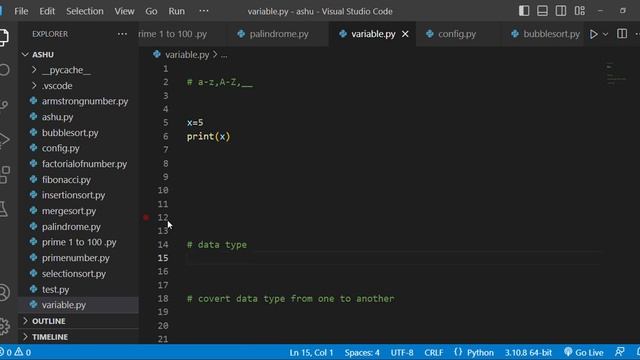Open insertionsort.py file
The width and height of the screenshot is (640, 360).
78,195
